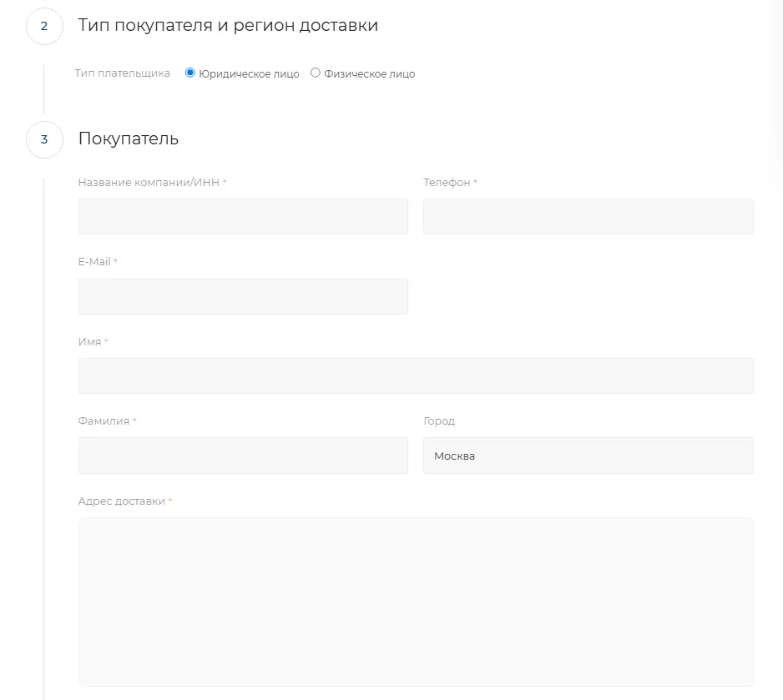This screenshot has width=783, height=700.
Task: Focus the Телефон input field
Action: point(589,217)
